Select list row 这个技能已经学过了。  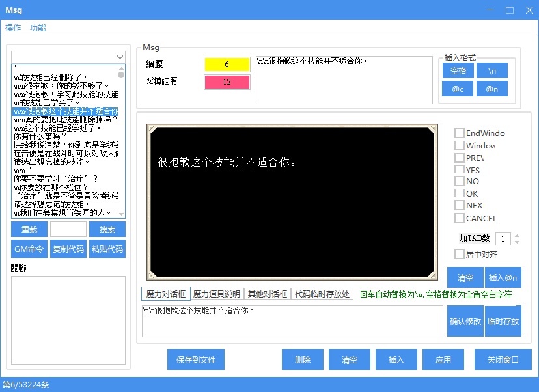point(65,128)
